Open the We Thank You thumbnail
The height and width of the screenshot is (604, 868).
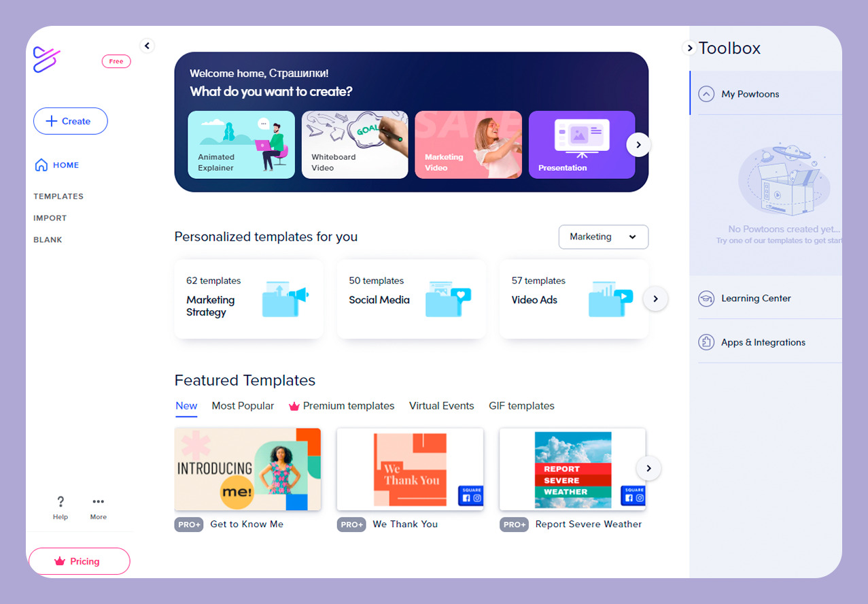(410, 469)
